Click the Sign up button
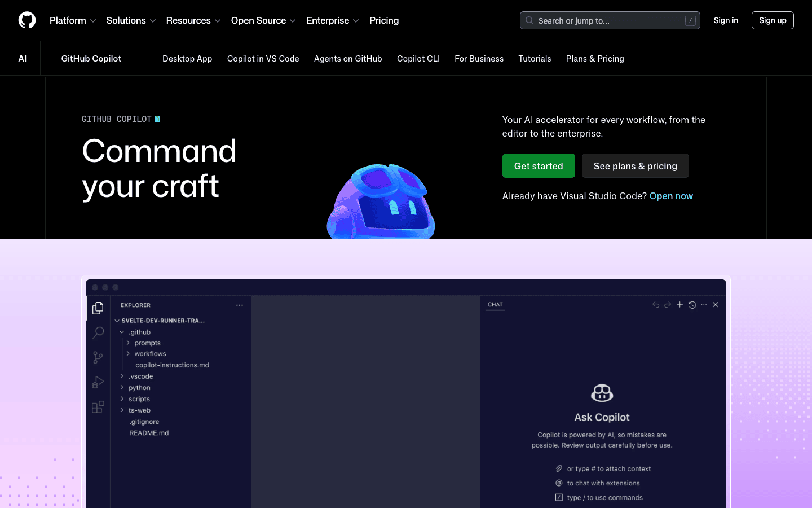 [773, 20]
